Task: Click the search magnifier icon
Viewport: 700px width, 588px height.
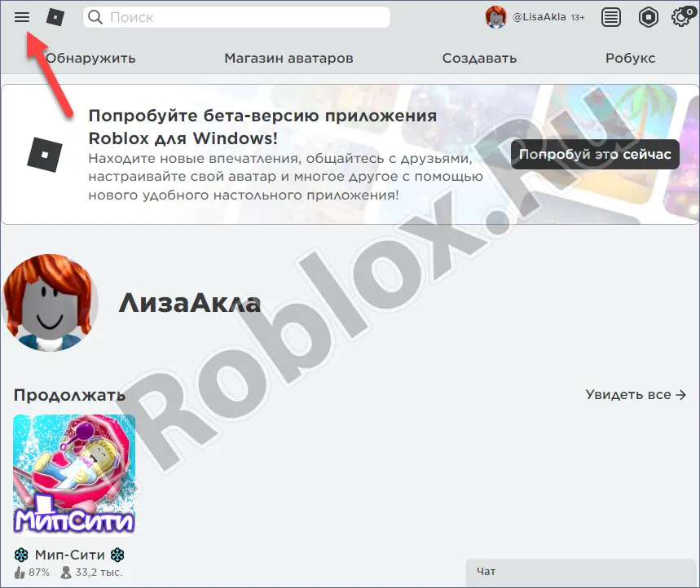Action: click(x=95, y=17)
